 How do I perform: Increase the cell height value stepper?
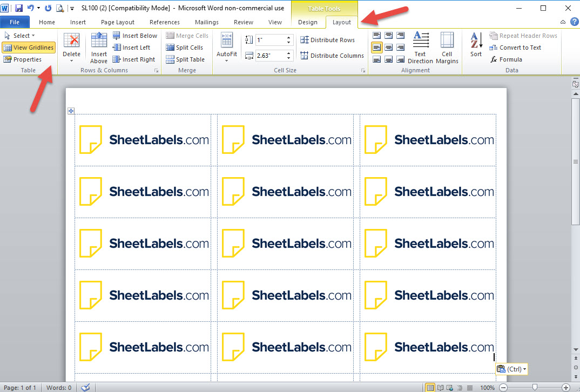click(x=289, y=37)
